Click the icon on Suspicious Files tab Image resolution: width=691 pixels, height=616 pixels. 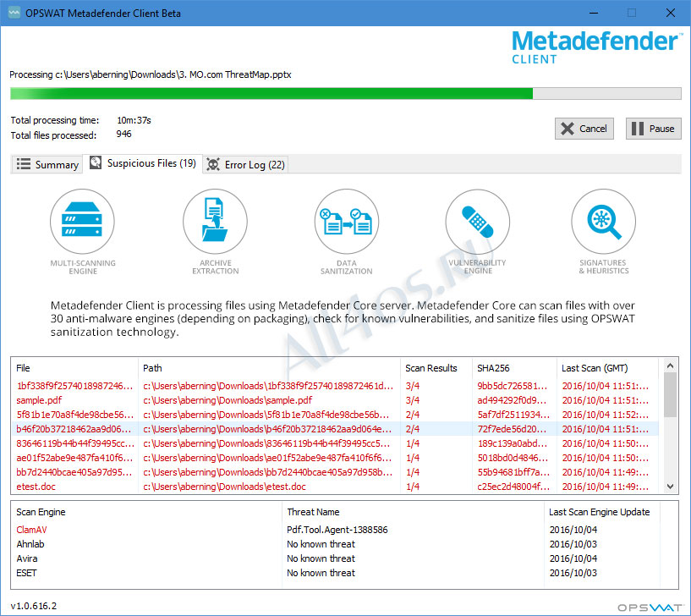click(96, 162)
